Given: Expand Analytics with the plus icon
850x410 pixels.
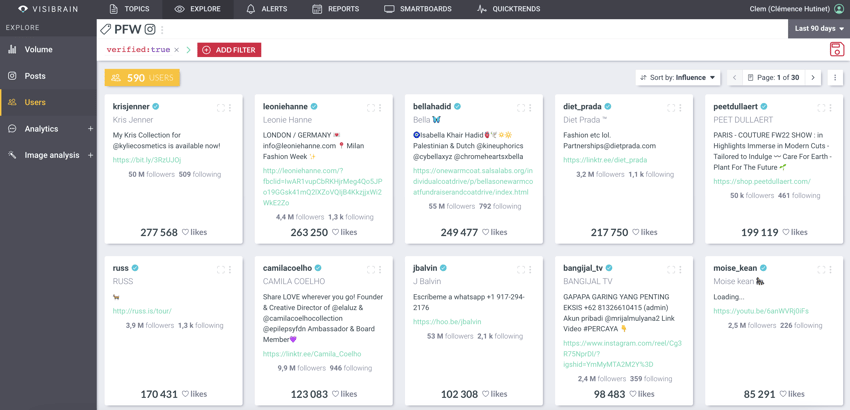Looking at the screenshot, I should tap(90, 129).
